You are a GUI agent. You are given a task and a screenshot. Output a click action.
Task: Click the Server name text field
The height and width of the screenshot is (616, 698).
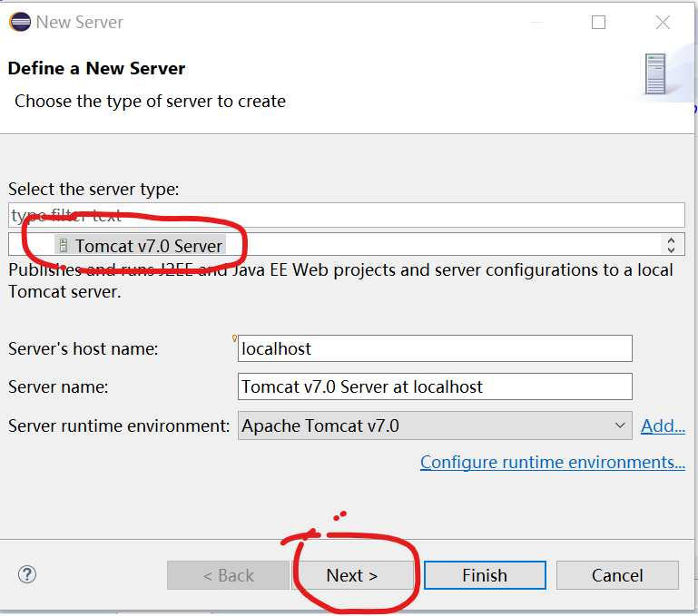coord(435,386)
